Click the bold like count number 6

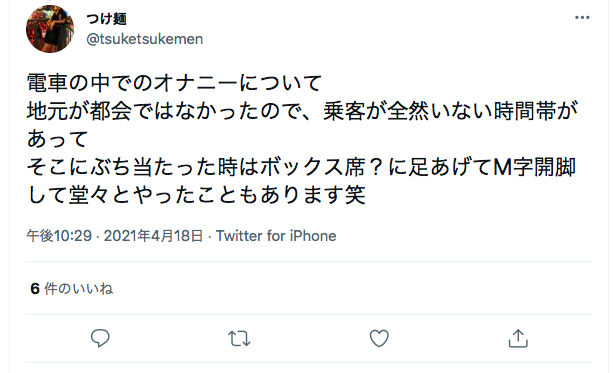(x=35, y=288)
